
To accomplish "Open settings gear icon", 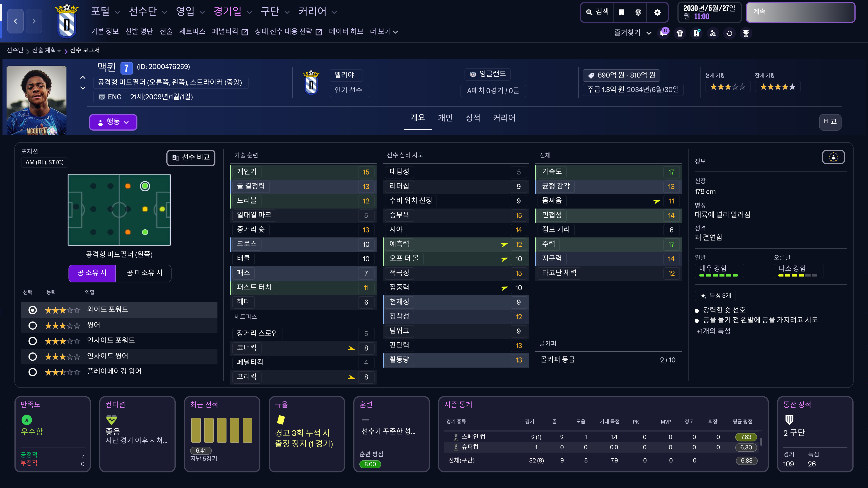I will (657, 12).
